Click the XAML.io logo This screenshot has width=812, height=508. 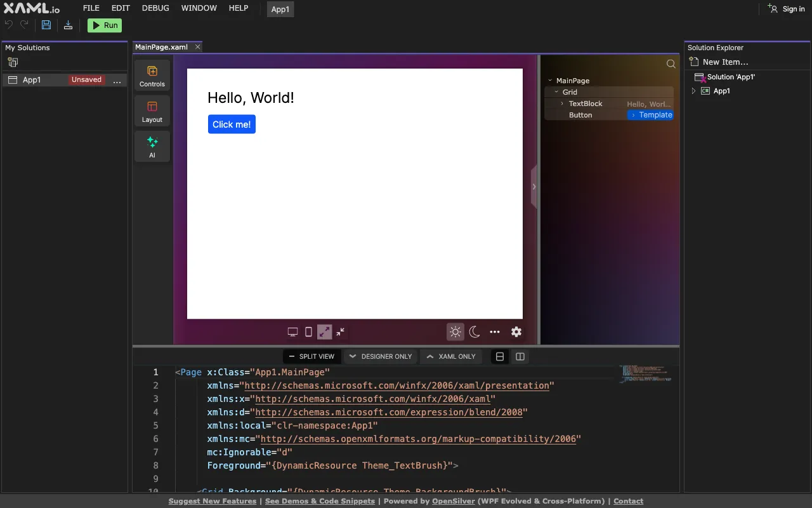pos(32,9)
